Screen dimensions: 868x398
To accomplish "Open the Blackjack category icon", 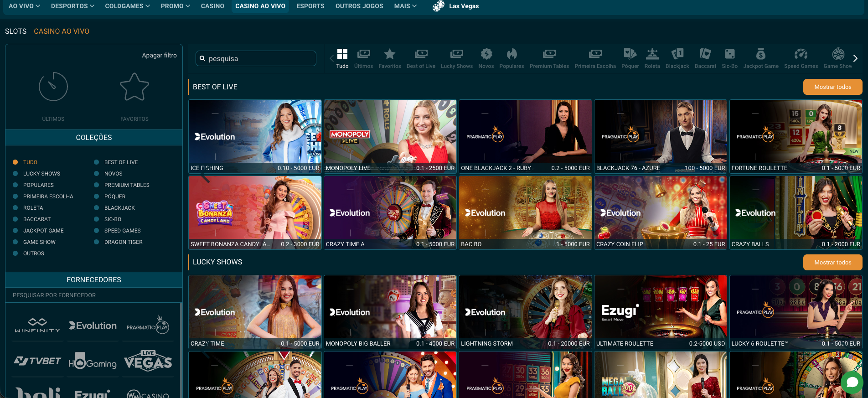I will pos(677,54).
